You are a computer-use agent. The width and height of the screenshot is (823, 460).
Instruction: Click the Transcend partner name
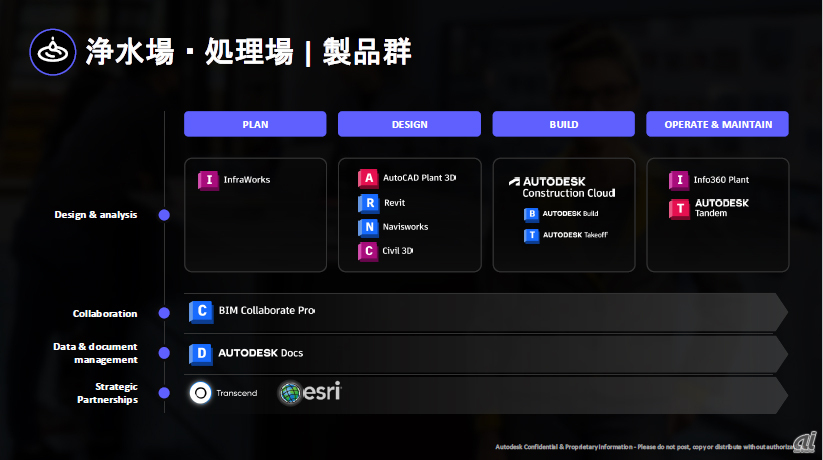pyautogui.click(x=237, y=393)
